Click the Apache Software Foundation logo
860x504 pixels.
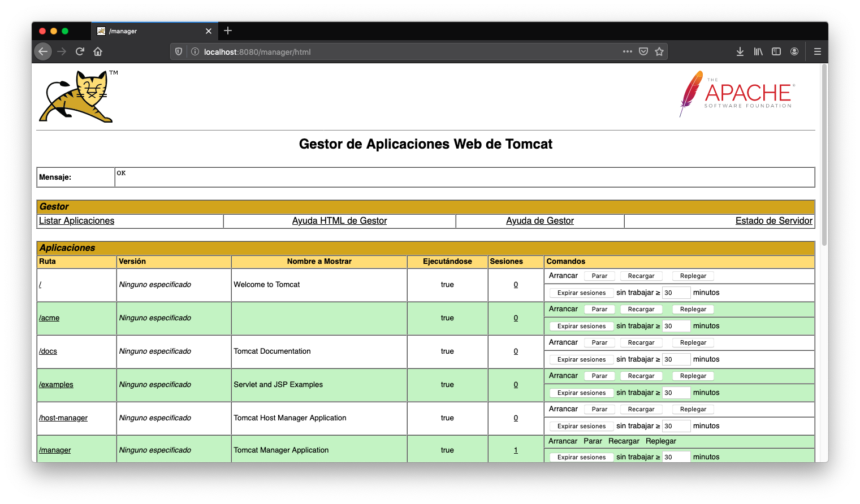click(x=737, y=94)
